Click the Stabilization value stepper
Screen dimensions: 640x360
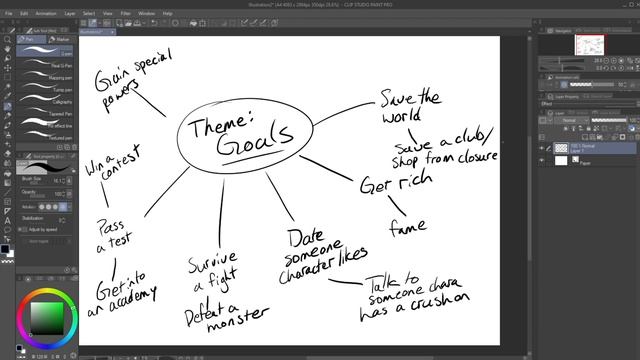coord(64,220)
